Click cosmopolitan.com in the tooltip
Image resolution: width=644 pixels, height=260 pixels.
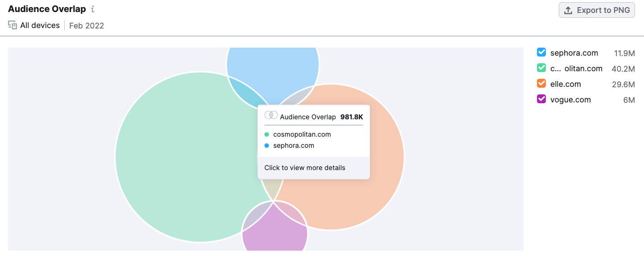coord(302,134)
